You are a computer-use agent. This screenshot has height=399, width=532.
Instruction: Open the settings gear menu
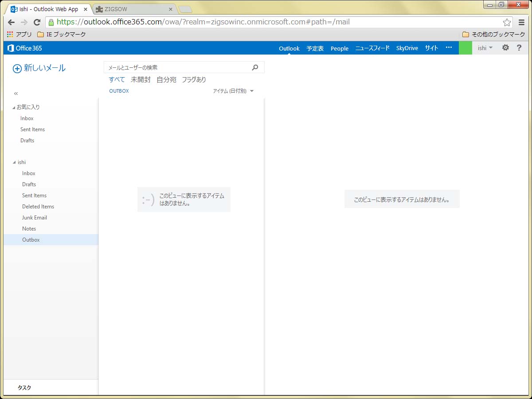505,48
